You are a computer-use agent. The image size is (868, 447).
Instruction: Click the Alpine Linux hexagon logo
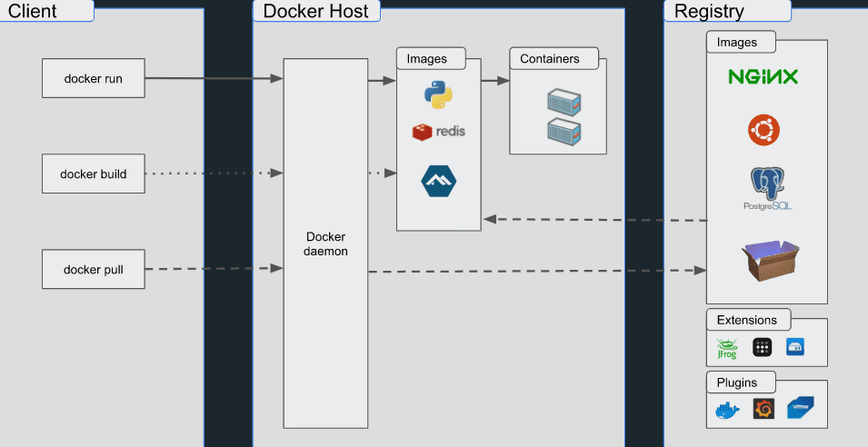click(438, 180)
